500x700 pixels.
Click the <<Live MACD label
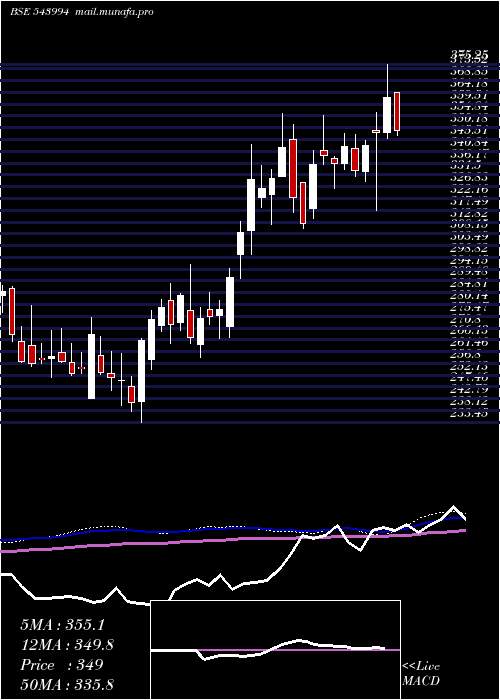(x=421, y=673)
